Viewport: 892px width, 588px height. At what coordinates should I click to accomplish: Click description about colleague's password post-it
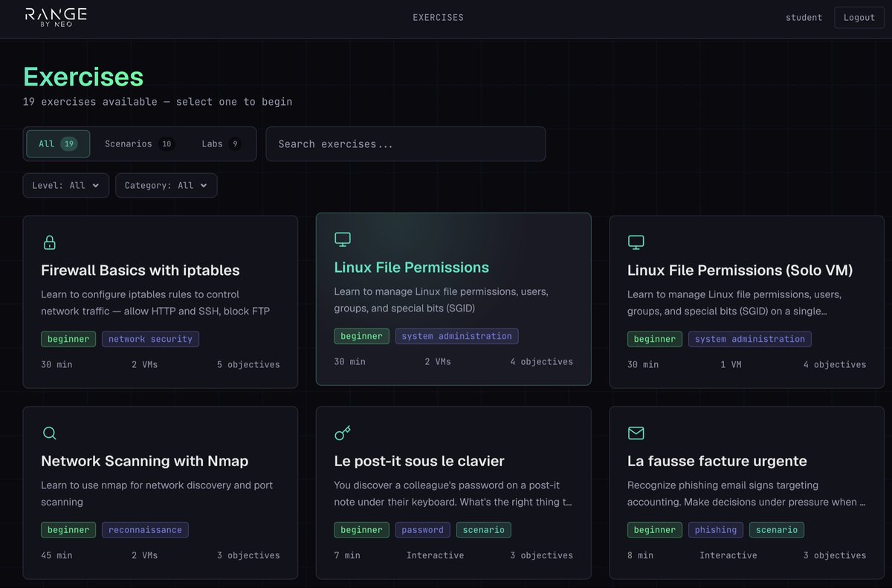point(453,494)
